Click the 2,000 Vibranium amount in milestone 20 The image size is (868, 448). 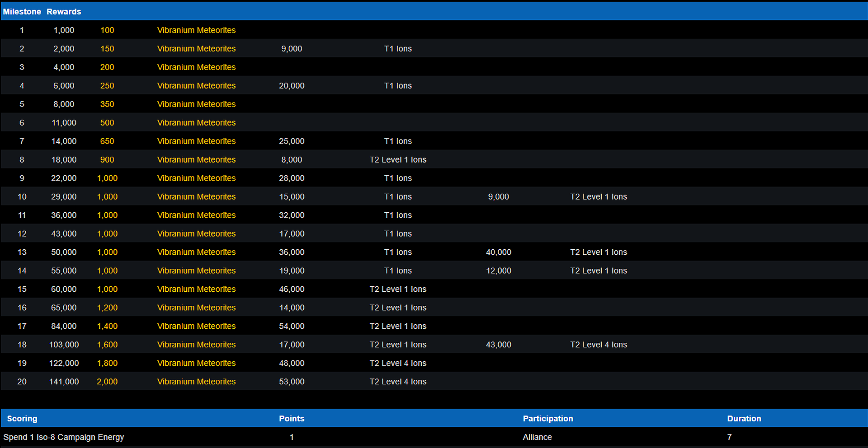coord(107,382)
